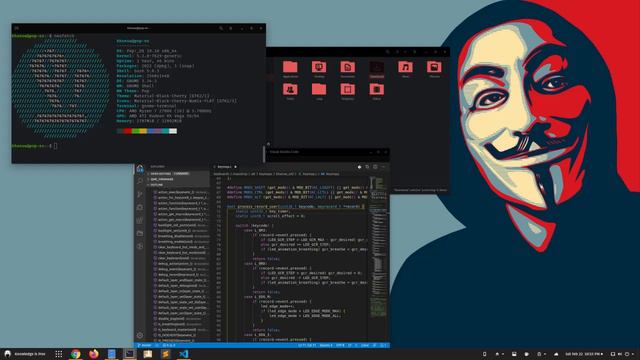The image size is (640, 360).
Task: Open the Pictures folder in file manager
Action: point(434,69)
